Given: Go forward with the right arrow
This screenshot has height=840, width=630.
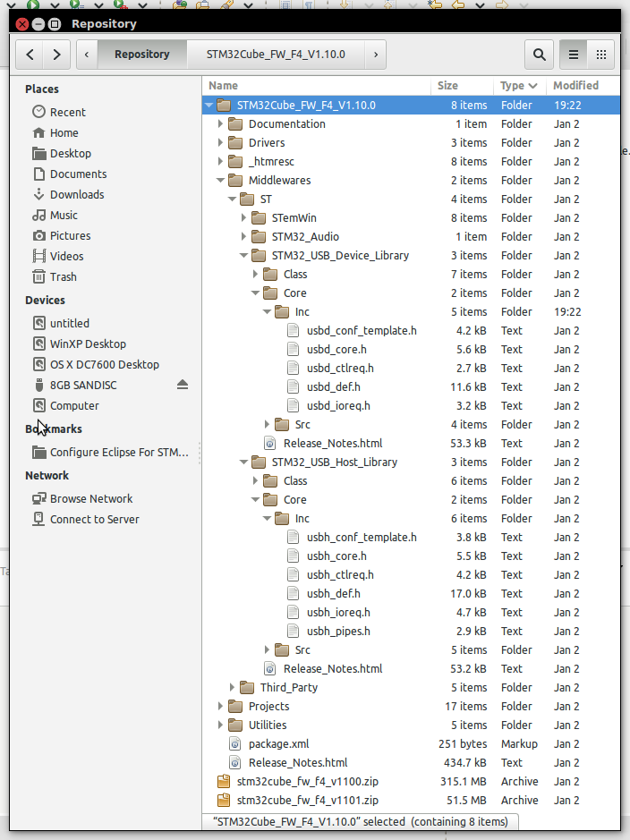Looking at the screenshot, I should click(56, 55).
